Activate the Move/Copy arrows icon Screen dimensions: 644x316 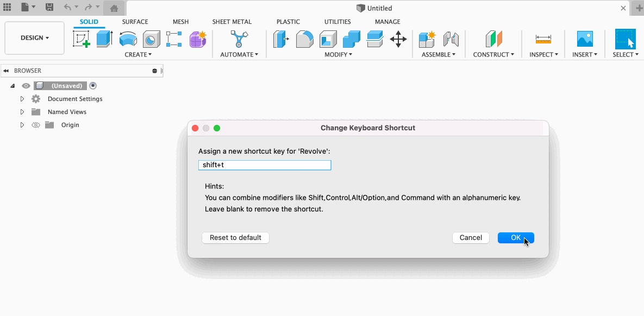coord(398,39)
